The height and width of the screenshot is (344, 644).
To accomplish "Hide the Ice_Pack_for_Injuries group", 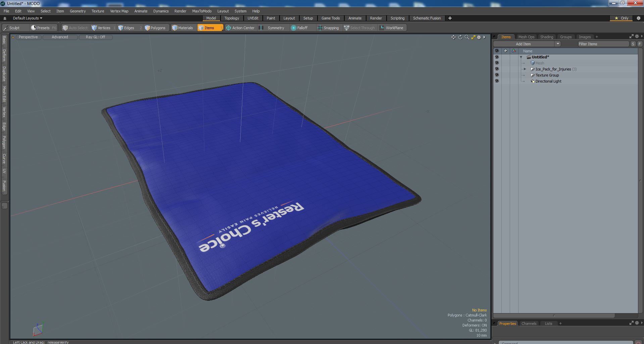I will click(497, 69).
